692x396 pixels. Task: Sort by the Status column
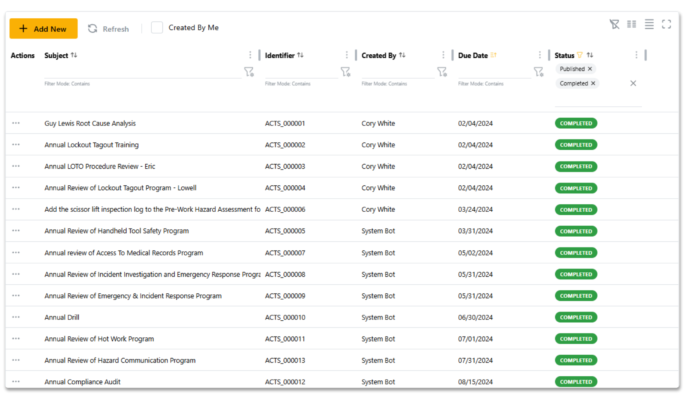[590, 55]
